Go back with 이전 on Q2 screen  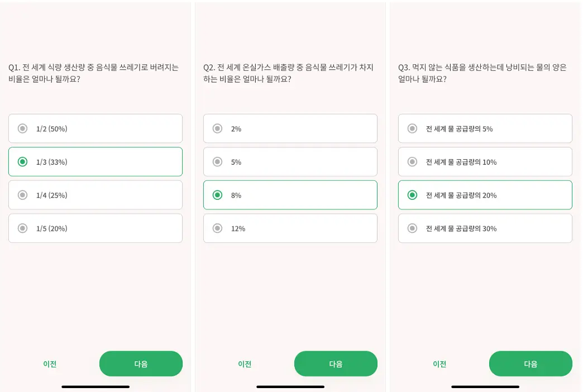245,364
